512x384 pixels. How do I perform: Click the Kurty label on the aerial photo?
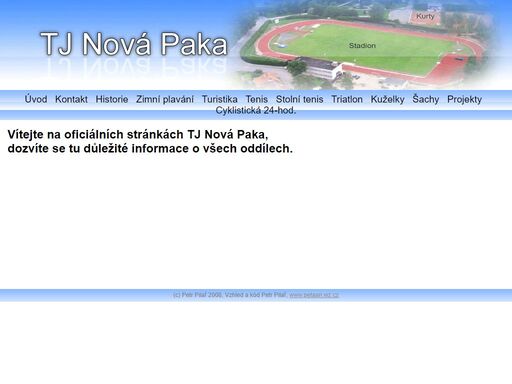click(x=425, y=16)
